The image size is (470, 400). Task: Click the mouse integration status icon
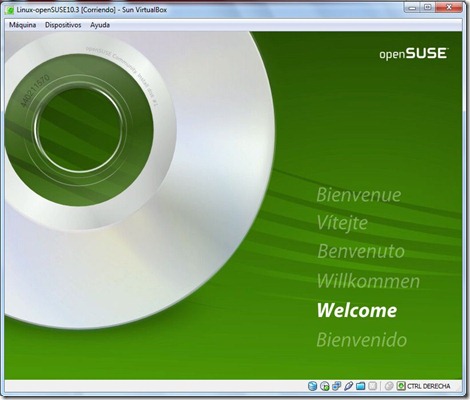pos(388,386)
